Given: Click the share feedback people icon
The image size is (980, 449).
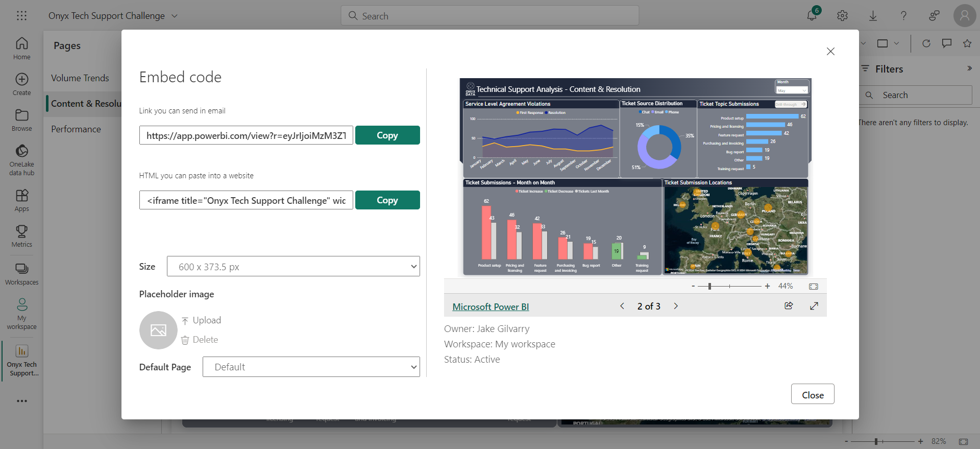Looking at the screenshot, I should pyautogui.click(x=934, y=16).
